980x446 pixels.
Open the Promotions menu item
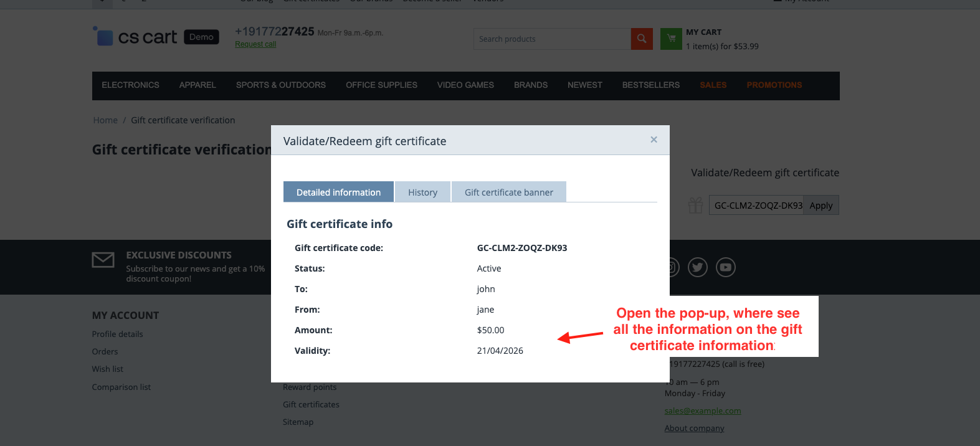coord(774,85)
